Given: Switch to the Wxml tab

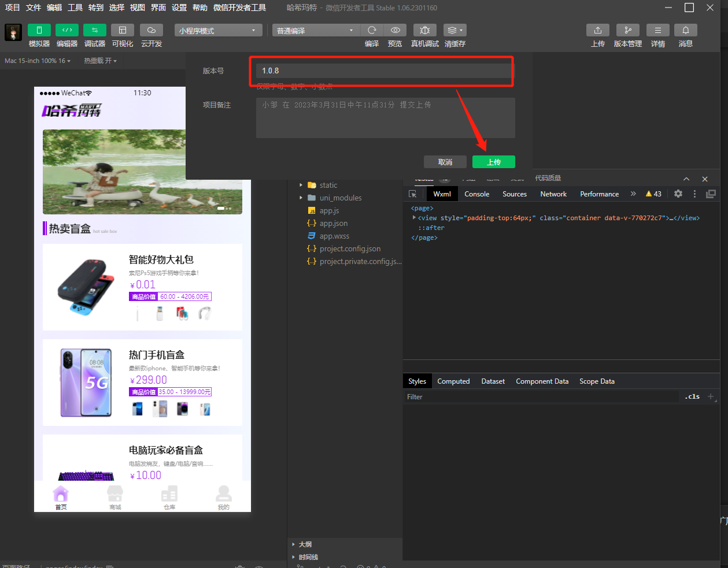Looking at the screenshot, I should [442, 194].
